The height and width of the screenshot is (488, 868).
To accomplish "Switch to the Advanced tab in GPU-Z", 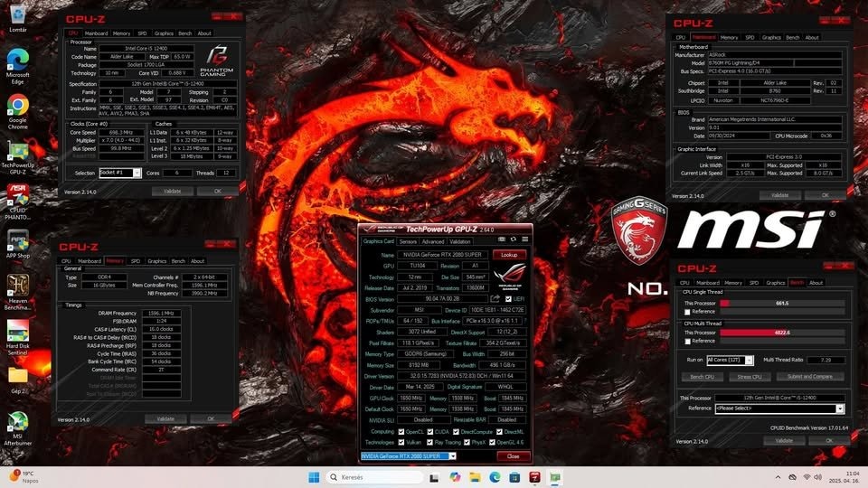I will coord(433,241).
